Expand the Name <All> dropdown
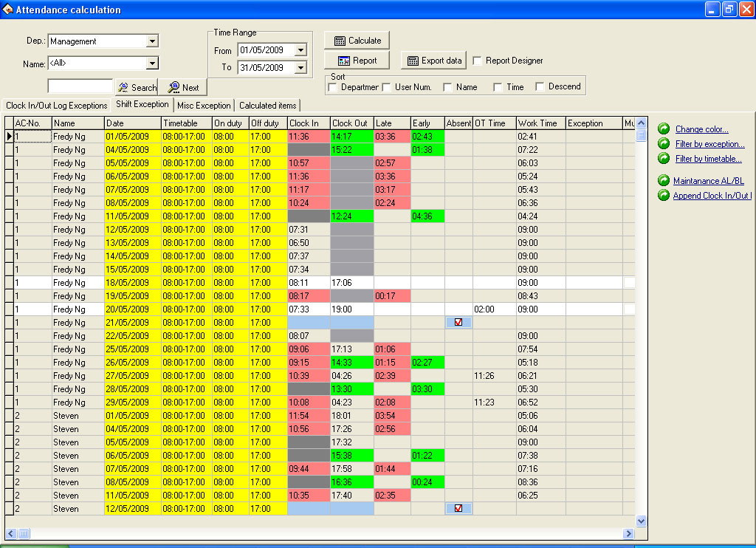Viewport: 756px width, 548px height. click(x=152, y=64)
